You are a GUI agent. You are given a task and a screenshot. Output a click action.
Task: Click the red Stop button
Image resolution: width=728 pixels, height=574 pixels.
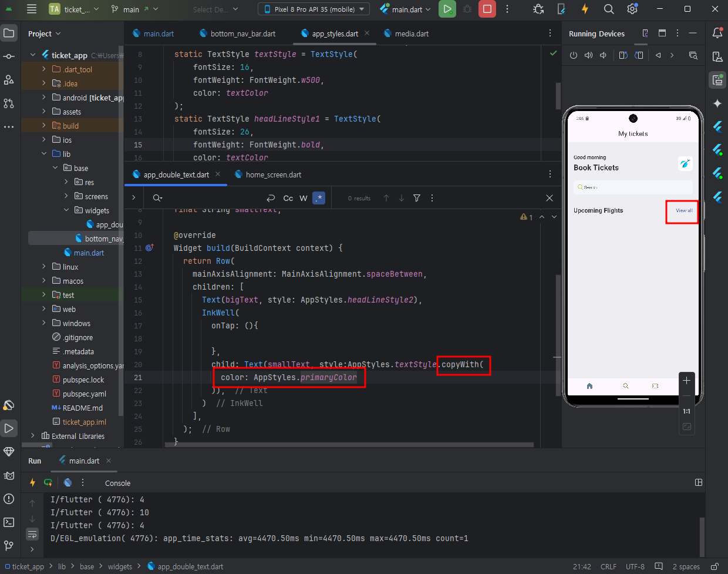(487, 9)
